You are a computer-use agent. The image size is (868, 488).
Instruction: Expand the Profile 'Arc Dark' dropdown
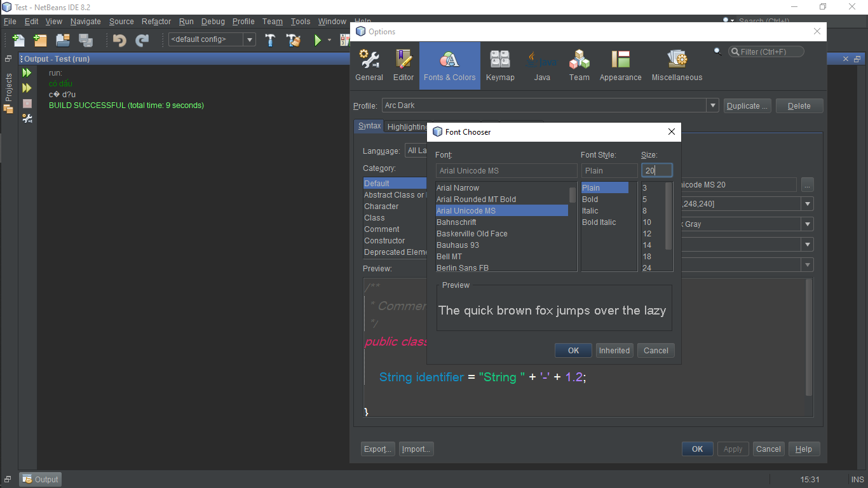coord(712,105)
